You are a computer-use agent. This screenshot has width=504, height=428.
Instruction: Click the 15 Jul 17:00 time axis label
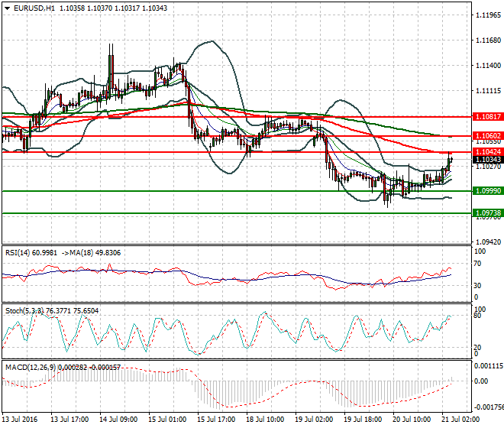coord(216,420)
